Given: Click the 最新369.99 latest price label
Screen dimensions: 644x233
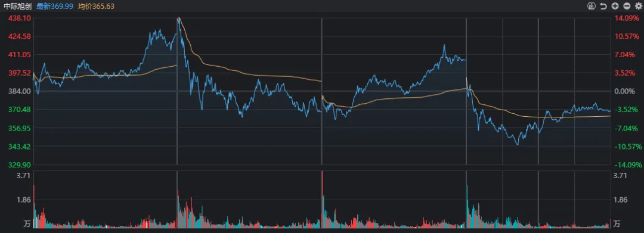Looking at the screenshot, I should (55, 6).
